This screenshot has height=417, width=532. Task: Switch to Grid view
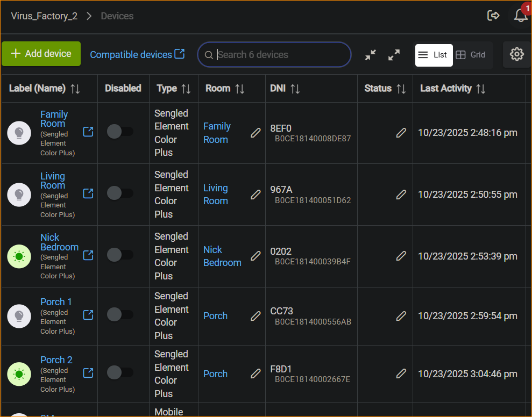coord(471,55)
